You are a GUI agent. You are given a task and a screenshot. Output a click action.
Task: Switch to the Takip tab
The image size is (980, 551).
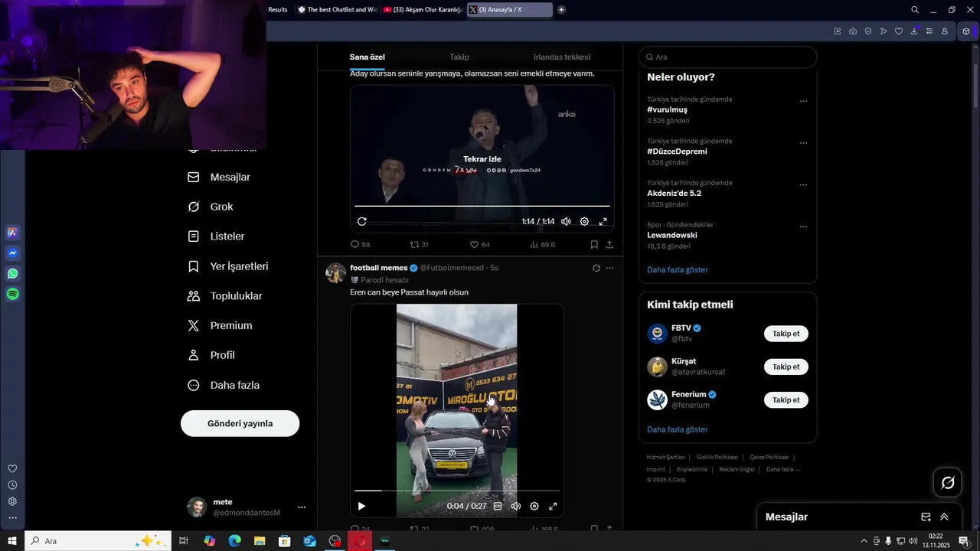coord(459,57)
